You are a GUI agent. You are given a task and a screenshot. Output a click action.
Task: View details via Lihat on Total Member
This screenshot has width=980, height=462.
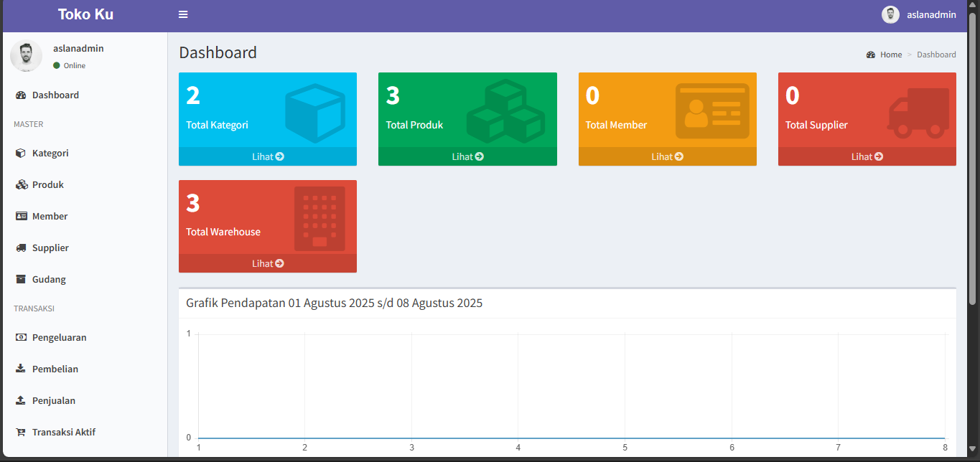(x=667, y=156)
